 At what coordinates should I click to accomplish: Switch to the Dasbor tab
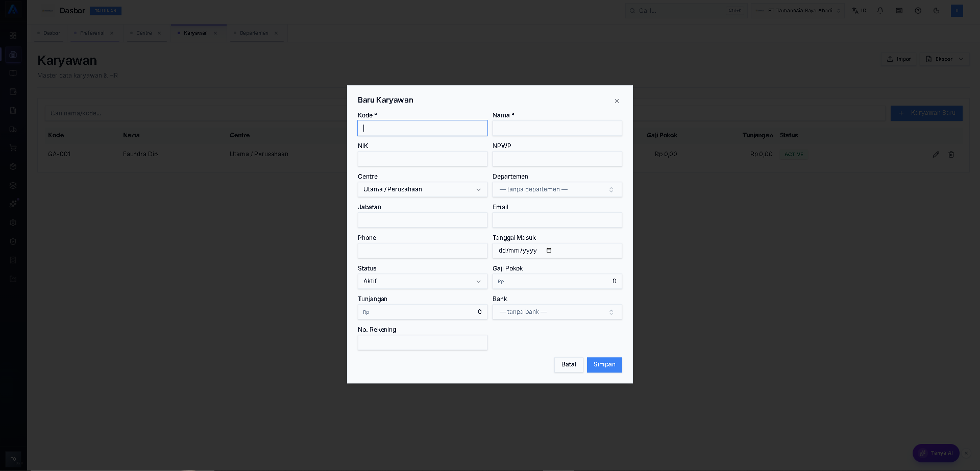point(48,33)
